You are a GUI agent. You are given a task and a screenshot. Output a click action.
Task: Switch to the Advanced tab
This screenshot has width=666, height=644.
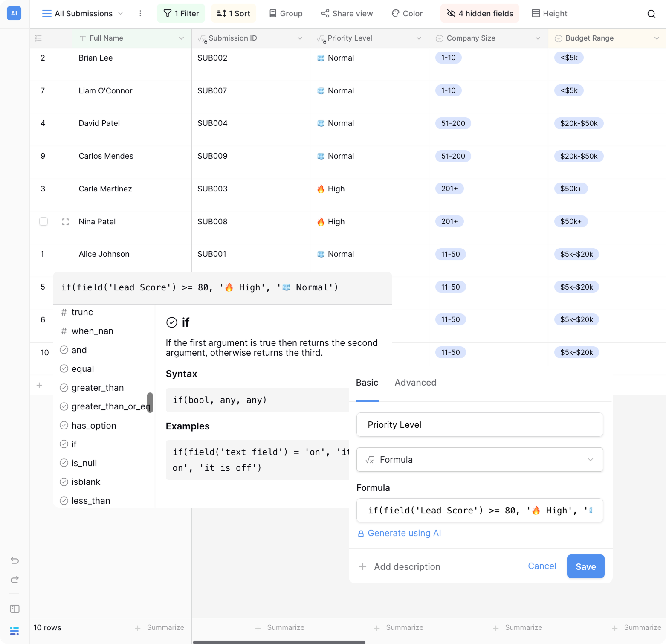click(415, 383)
